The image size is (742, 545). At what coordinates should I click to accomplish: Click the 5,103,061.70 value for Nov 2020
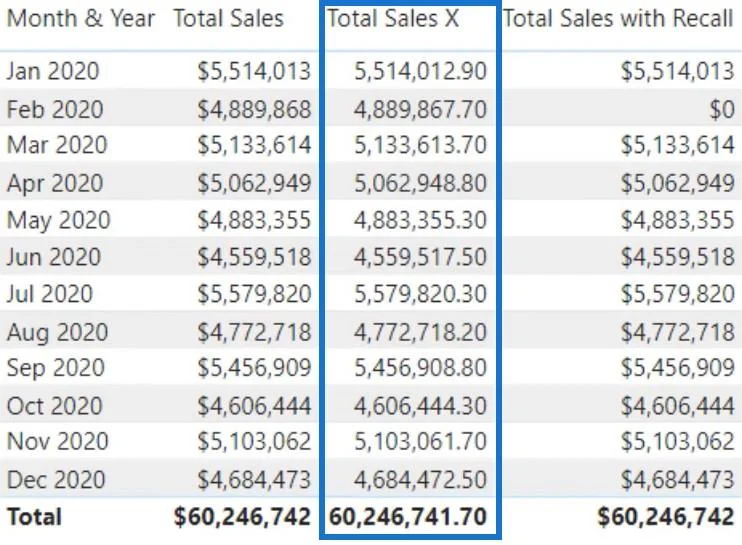pyautogui.click(x=420, y=441)
